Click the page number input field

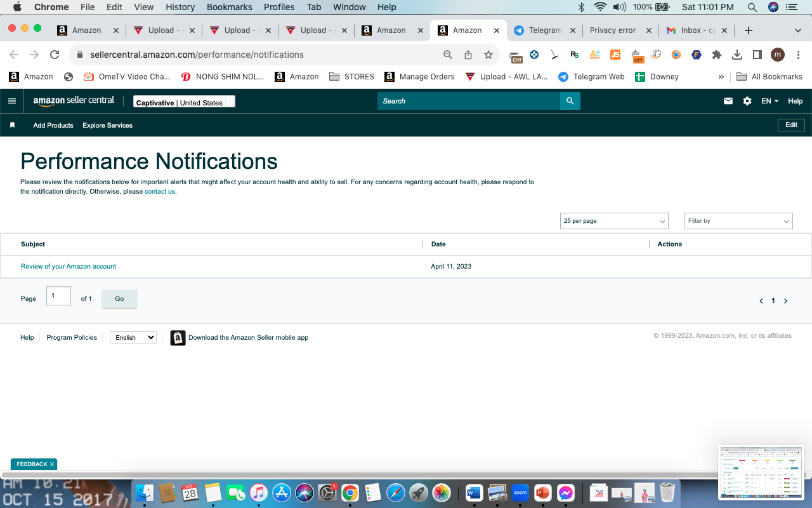coord(58,296)
